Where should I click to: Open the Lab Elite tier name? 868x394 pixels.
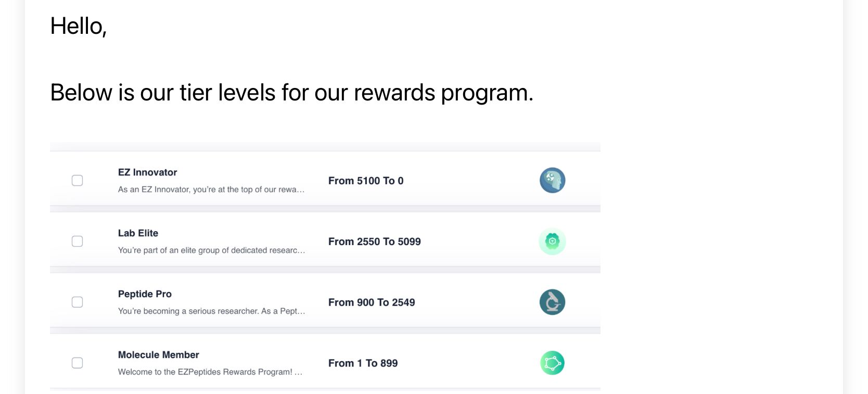pos(138,233)
